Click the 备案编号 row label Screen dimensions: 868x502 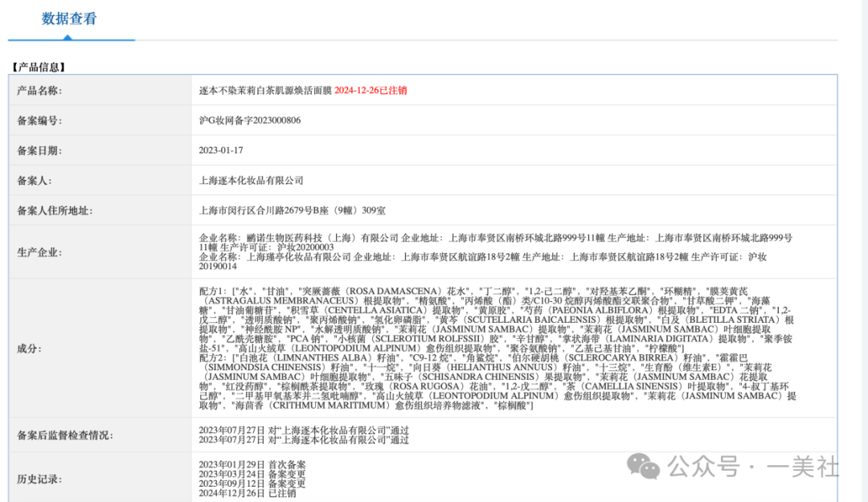(x=39, y=120)
